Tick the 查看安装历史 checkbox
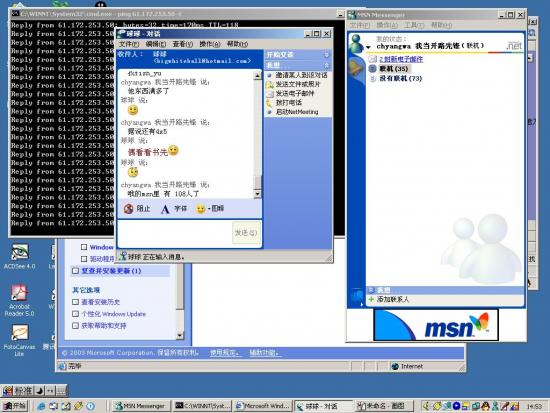550x413 pixels. click(x=75, y=302)
